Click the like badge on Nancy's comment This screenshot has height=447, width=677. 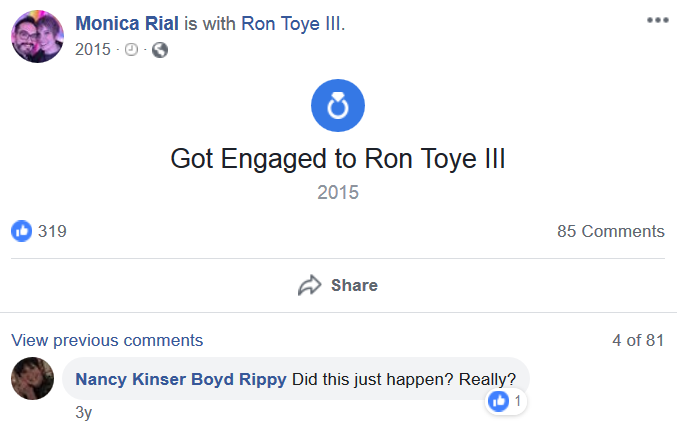(506, 401)
